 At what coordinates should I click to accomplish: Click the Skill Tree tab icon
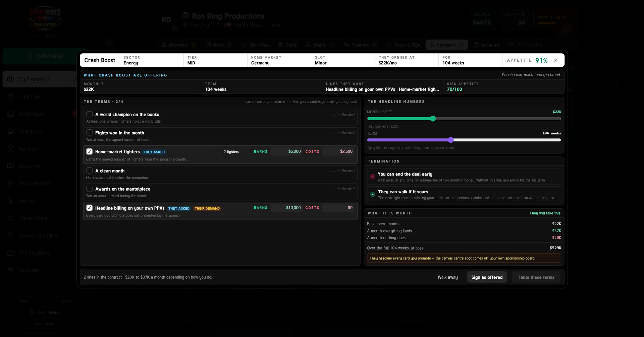tap(244, 45)
